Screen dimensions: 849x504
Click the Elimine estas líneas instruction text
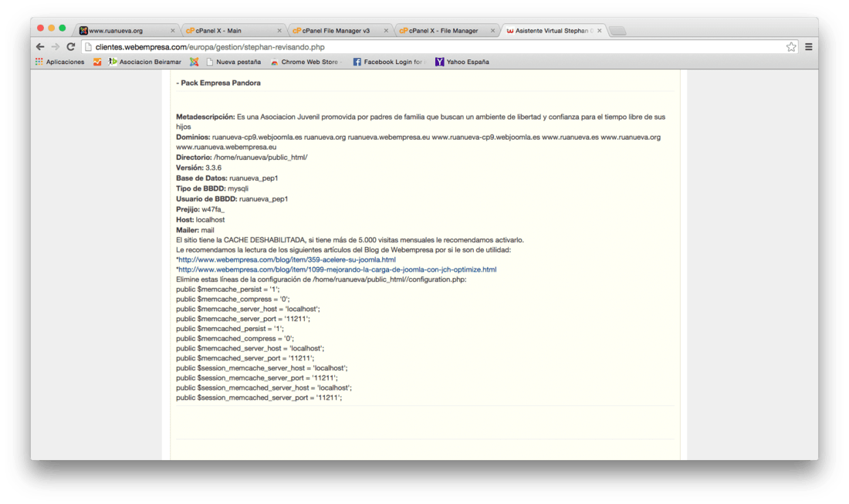point(321,279)
